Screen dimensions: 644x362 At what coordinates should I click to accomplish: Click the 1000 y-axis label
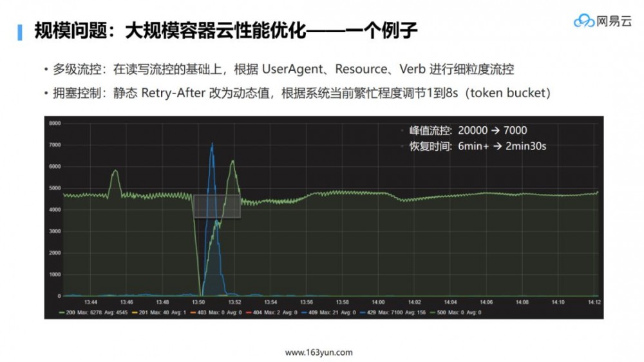[55, 274]
